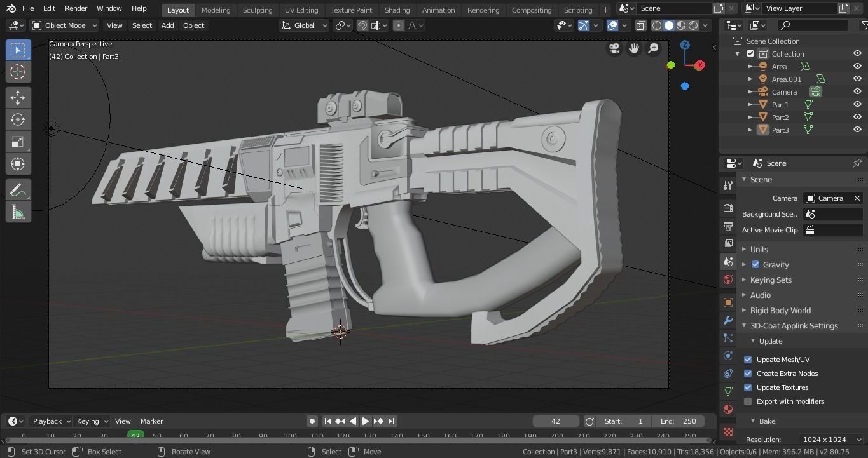This screenshot has height=458, width=868.
Task: Open the Output properties tab
Action: pos(728,226)
